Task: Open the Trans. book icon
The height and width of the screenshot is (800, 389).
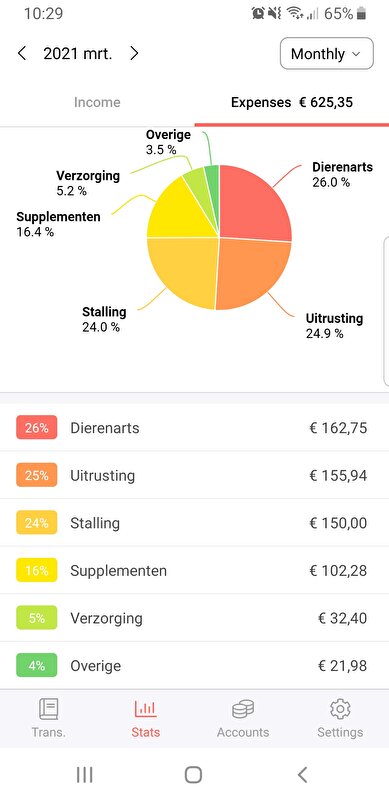Action: 48,709
